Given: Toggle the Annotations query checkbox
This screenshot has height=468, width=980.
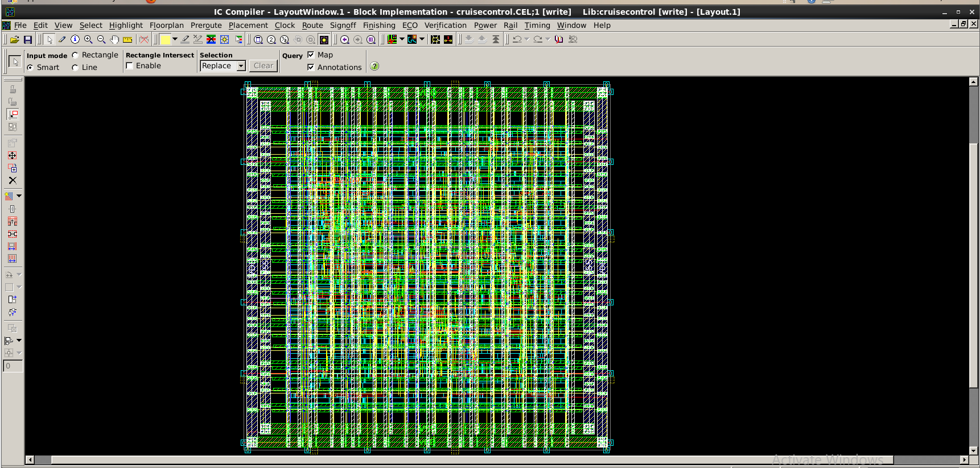Looking at the screenshot, I should click(x=311, y=67).
